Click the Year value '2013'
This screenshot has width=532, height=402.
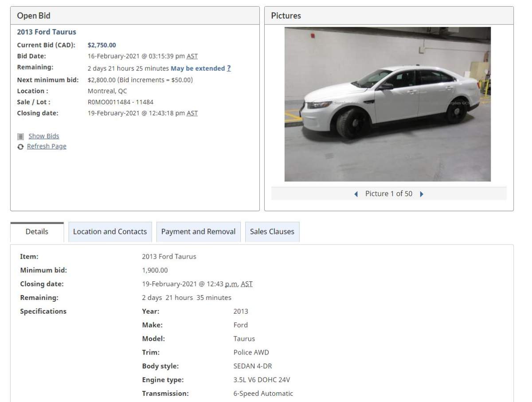coord(241,311)
